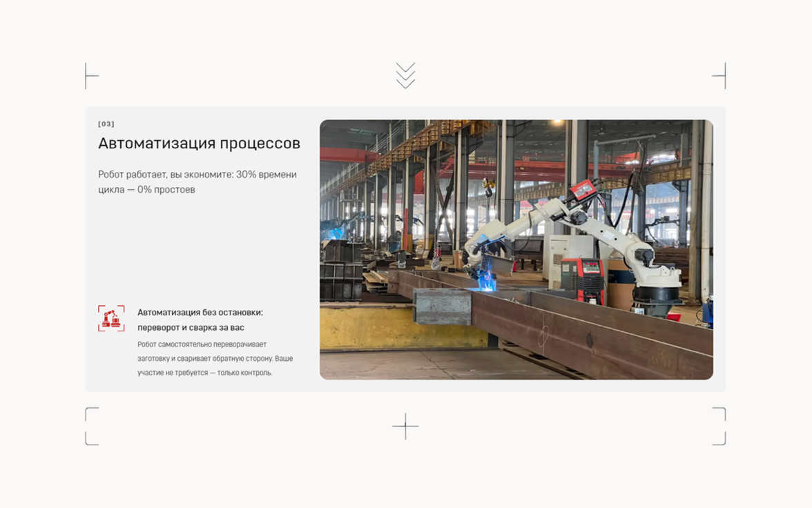The image size is (812, 508).
Task: Click the triple chevron down arrows
Action: tap(405, 76)
